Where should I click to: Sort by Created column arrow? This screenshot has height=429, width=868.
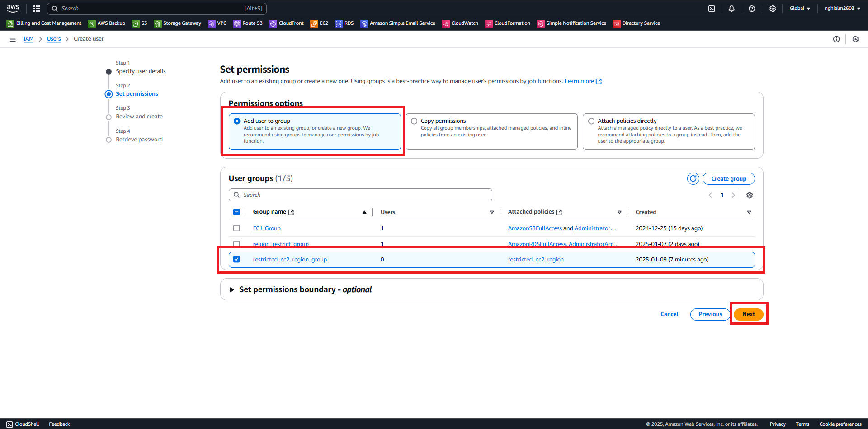[749, 212]
